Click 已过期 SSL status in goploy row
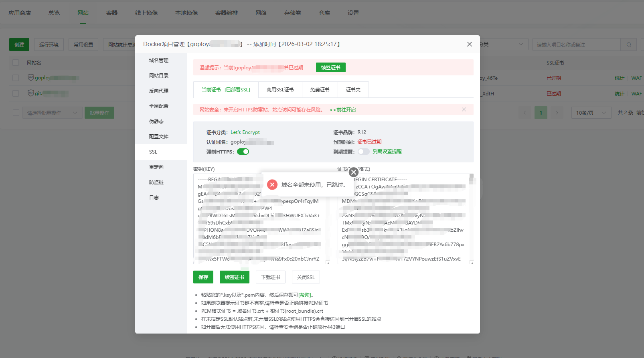The width and height of the screenshot is (644, 358). coord(554,78)
